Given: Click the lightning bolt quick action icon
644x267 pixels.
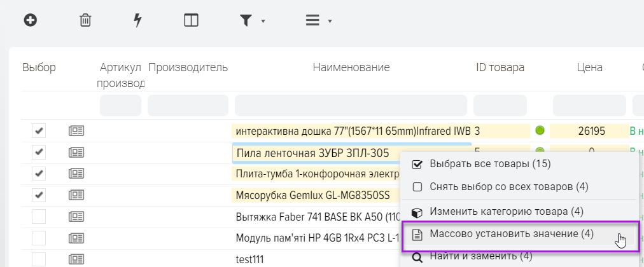Looking at the screenshot, I should point(137,20).
